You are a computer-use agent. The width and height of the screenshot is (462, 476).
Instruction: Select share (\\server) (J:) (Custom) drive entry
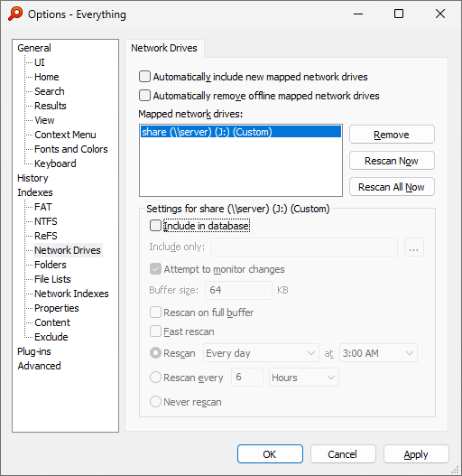(x=241, y=132)
